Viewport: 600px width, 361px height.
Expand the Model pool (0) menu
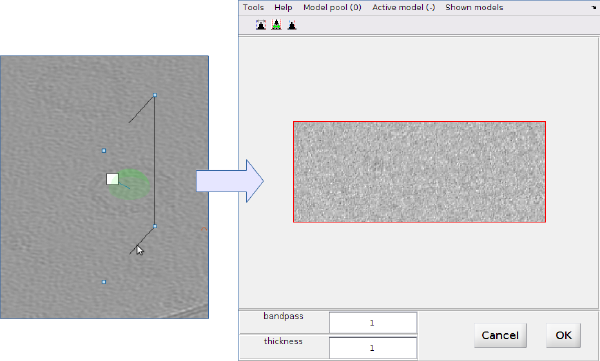pos(332,7)
